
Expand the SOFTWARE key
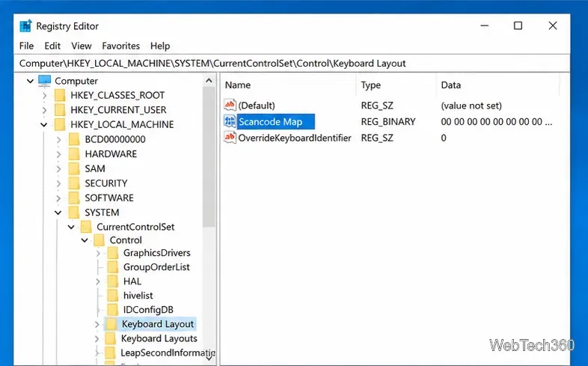[59, 198]
